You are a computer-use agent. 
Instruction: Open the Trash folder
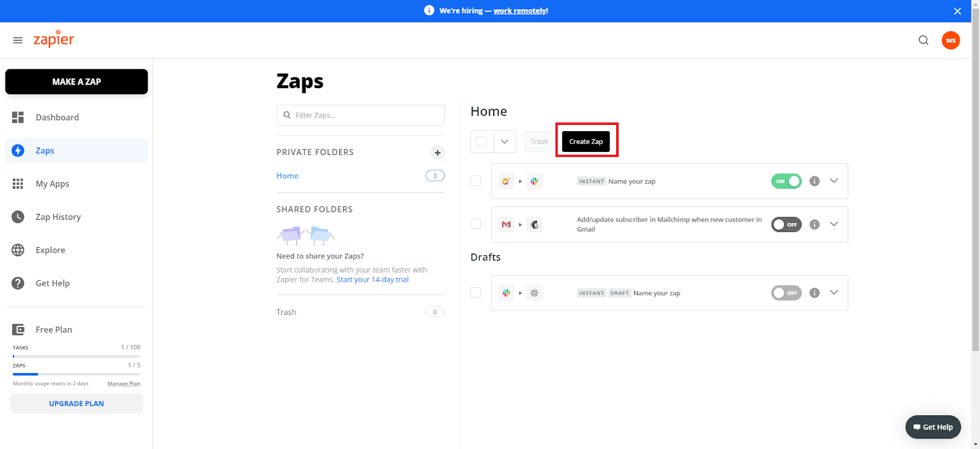(286, 312)
